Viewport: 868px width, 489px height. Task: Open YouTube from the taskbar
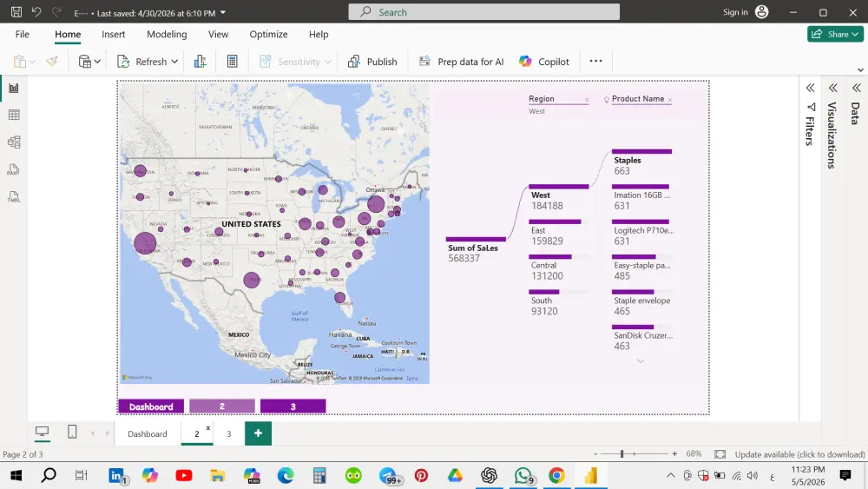coord(184,475)
